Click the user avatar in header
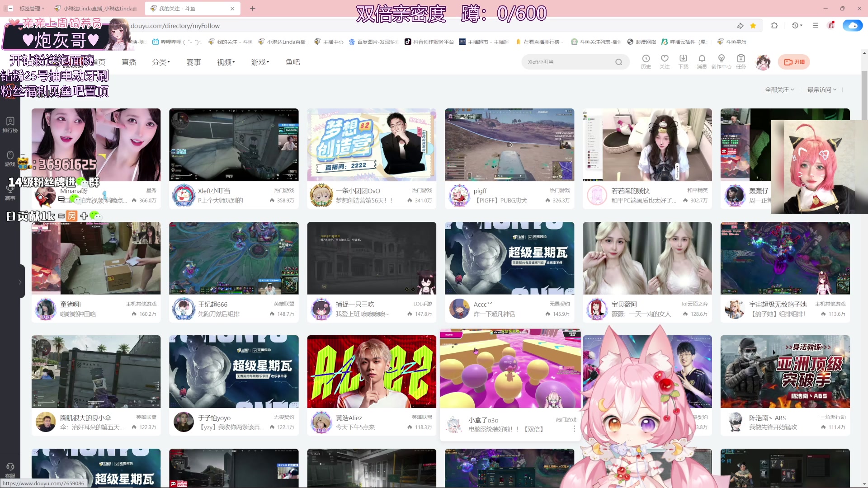 (x=764, y=62)
